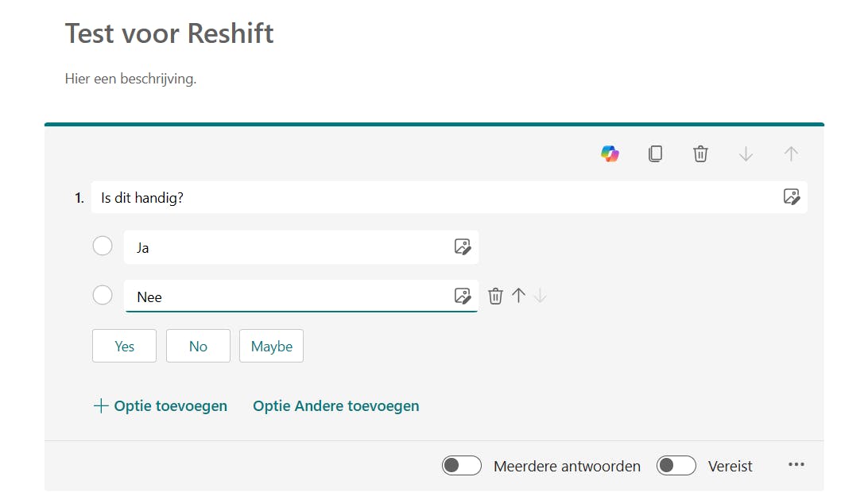This screenshot has width=868, height=504.
Task: Delete question using top trash icon
Action: (x=700, y=153)
